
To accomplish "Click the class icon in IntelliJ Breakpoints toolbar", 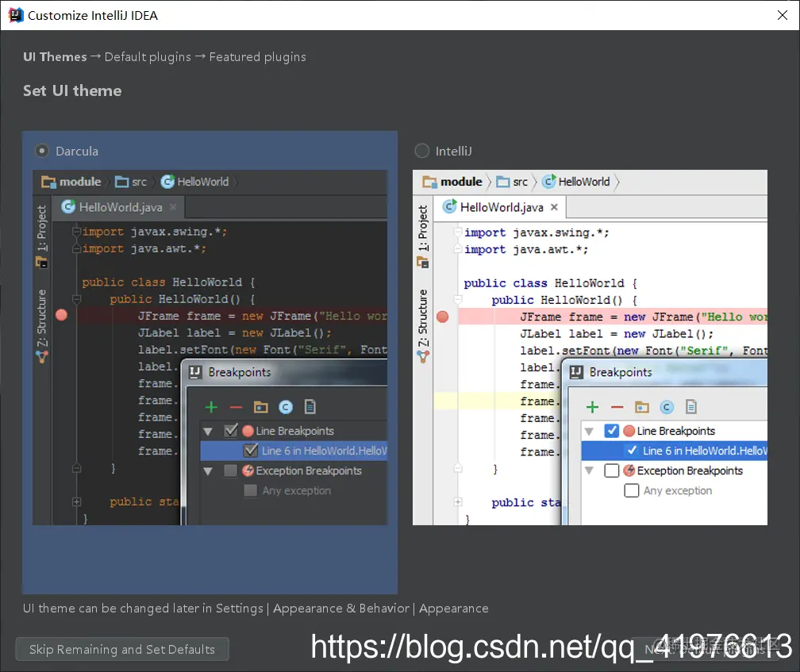I will tap(667, 407).
